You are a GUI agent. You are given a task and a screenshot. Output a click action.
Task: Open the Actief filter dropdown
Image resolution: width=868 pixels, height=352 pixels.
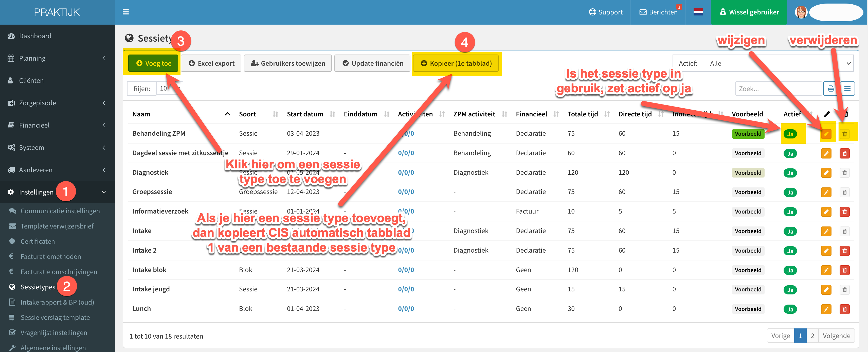778,63
